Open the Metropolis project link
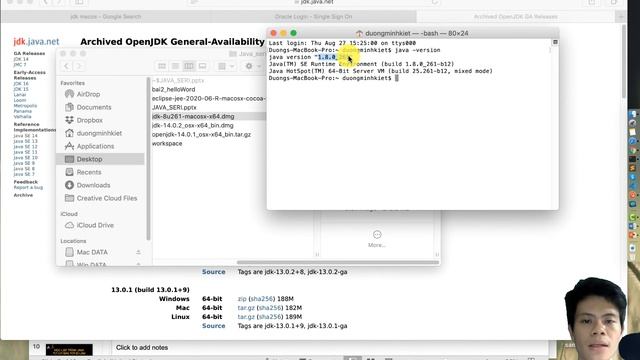Viewport: 640px width, 360px height. point(25,106)
